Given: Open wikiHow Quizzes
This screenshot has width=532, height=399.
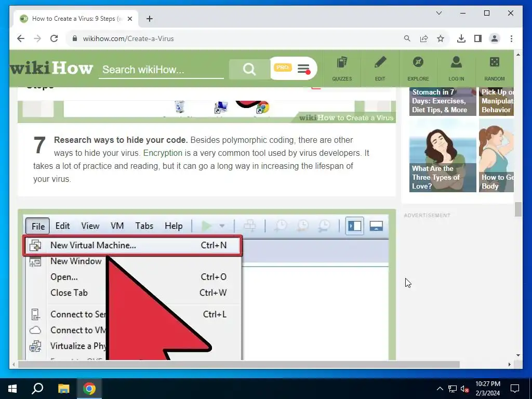Looking at the screenshot, I should pos(342,69).
